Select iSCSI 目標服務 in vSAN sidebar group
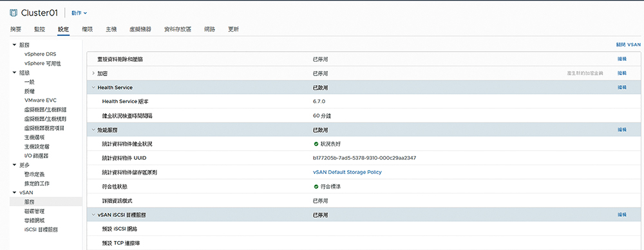Viewport: 644px width, 250px height. pyautogui.click(x=41, y=229)
